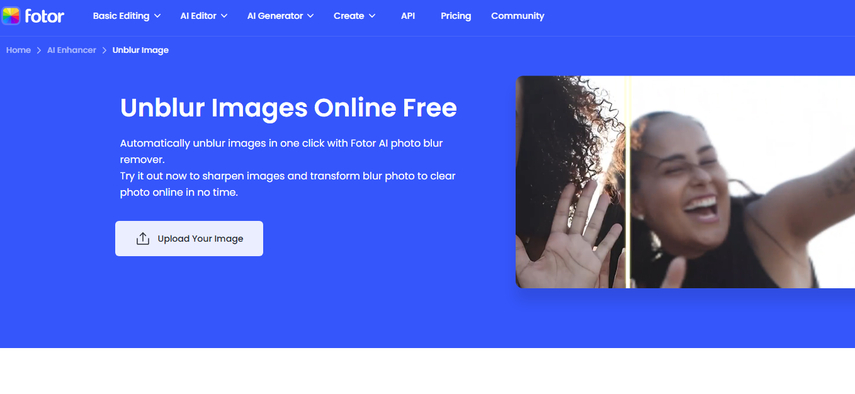Open the AI Generator menu
The width and height of the screenshot is (855, 394).
(275, 16)
